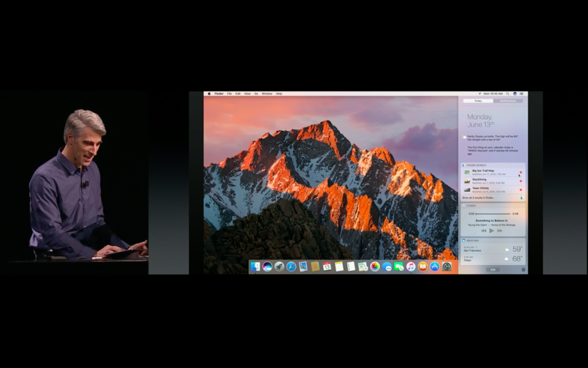The width and height of the screenshot is (588, 368).
Task: Open Mail stamp icon in Dock
Action: (303, 267)
